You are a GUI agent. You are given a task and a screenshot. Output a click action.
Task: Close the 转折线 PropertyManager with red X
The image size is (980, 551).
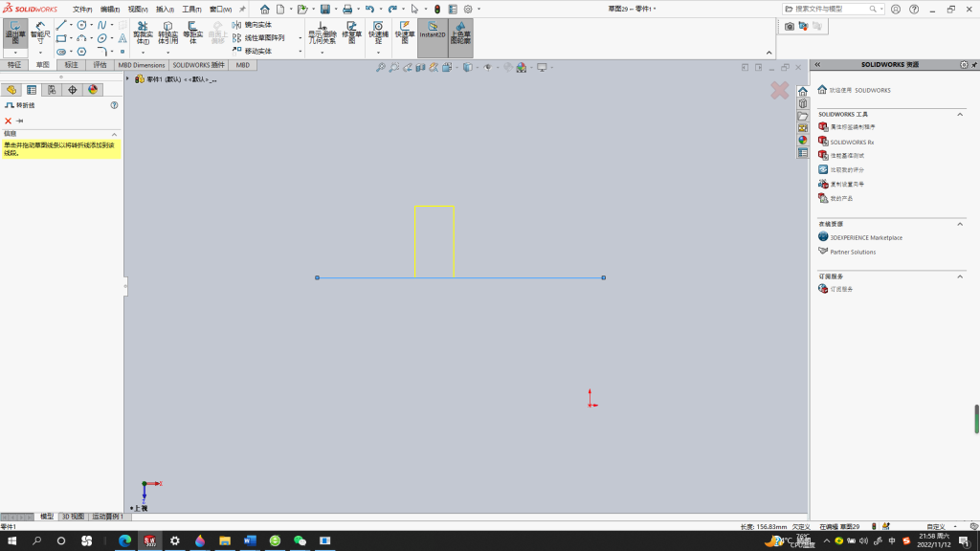[8, 121]
